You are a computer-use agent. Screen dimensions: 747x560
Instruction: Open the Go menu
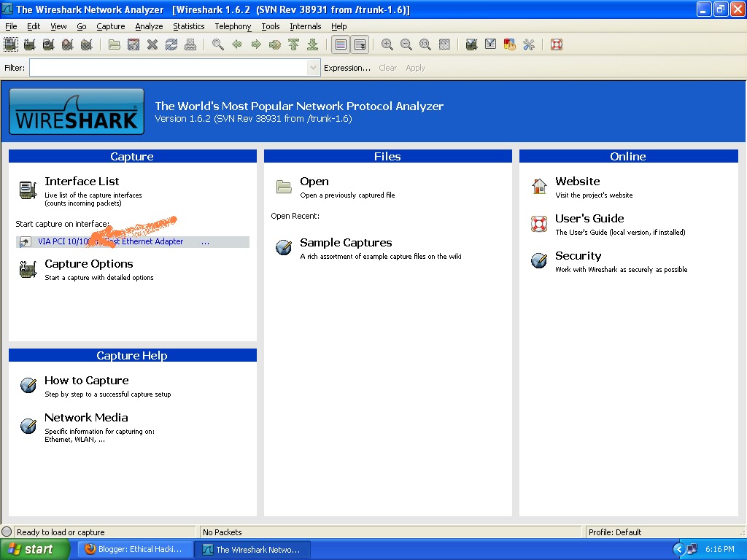coord(82,26)
